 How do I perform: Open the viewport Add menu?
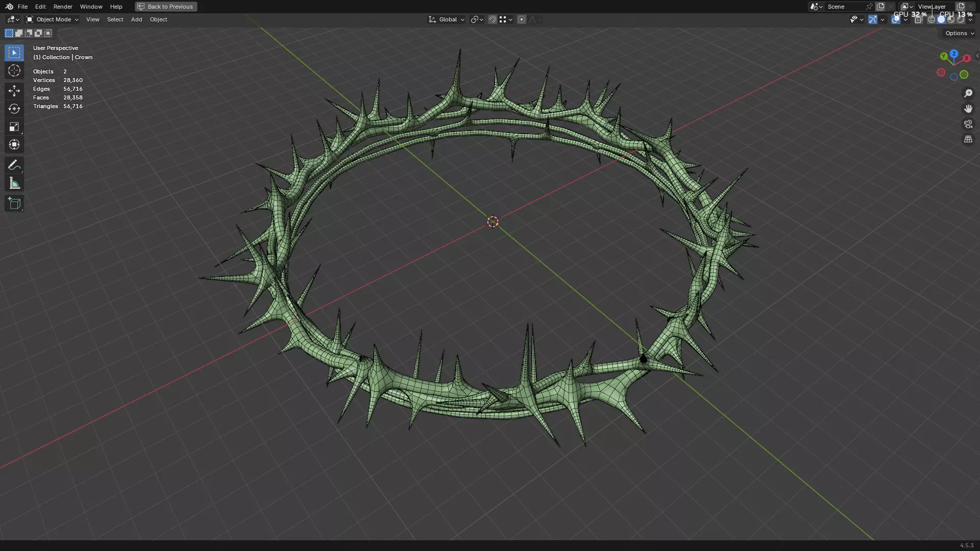136,19
